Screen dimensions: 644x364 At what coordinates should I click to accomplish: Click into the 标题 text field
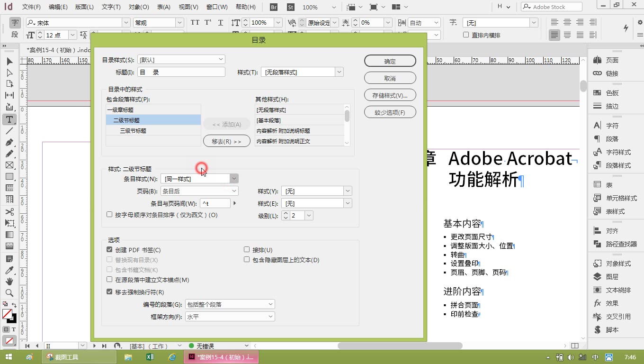[181, 72]
